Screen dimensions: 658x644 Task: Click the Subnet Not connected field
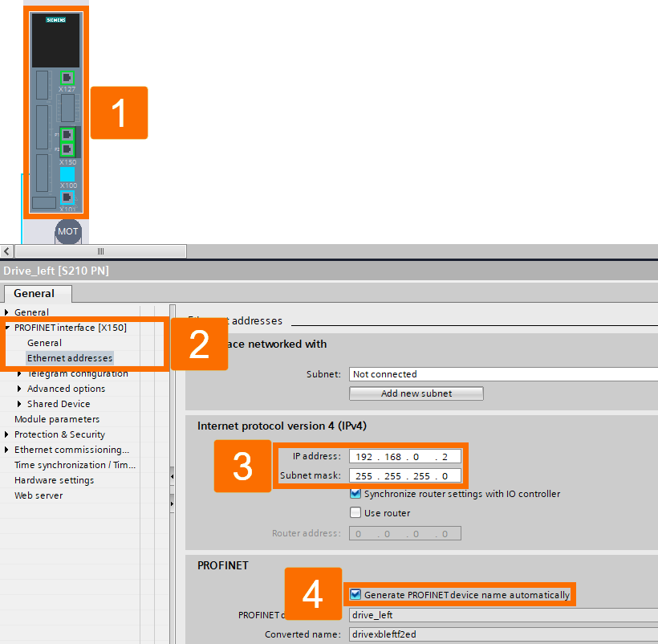[x=503, y=374]
